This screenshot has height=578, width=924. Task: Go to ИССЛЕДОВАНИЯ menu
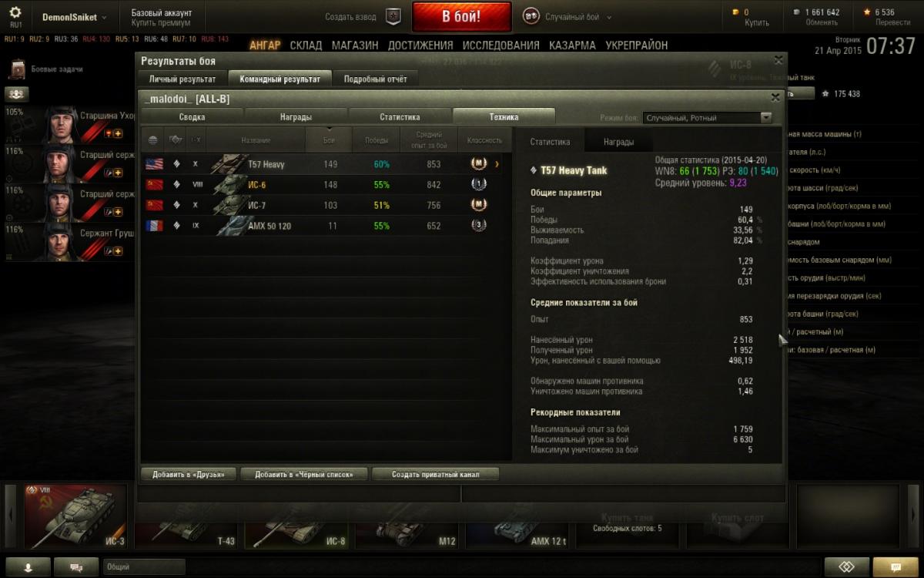pos(500,45)
